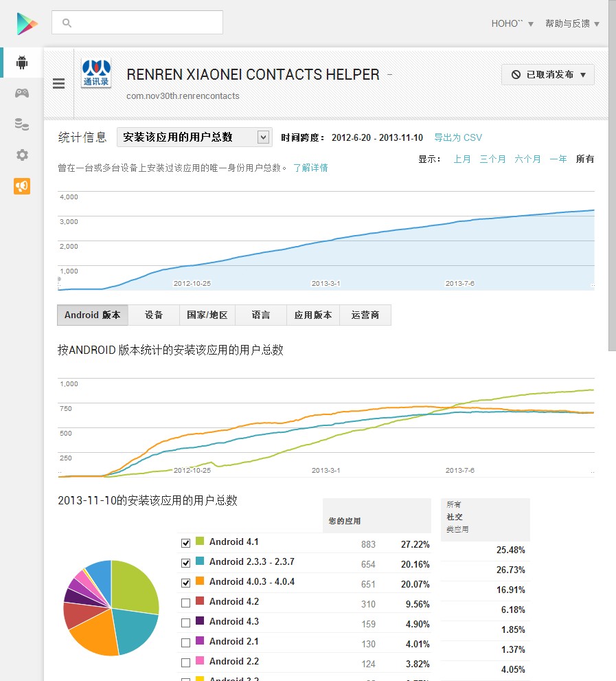616x681 pixels.
Task: Click the Renren contacts app icon
Action: [x=96, y=73]
